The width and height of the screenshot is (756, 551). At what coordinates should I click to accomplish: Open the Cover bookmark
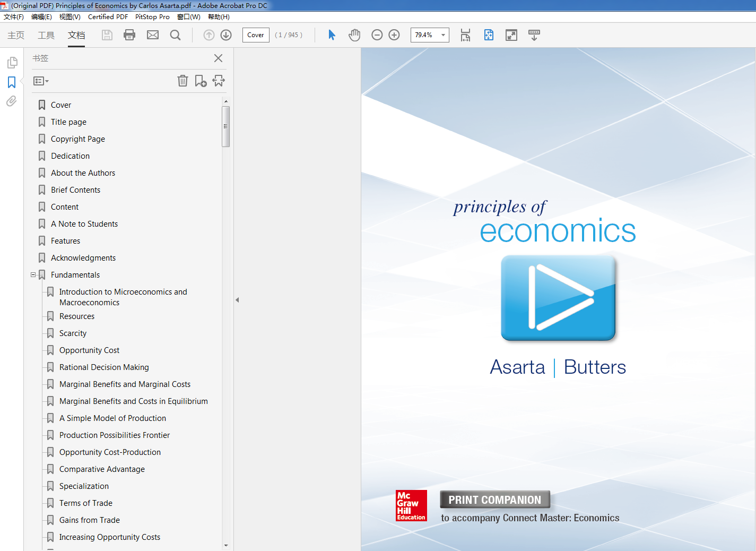click(61, 105)
